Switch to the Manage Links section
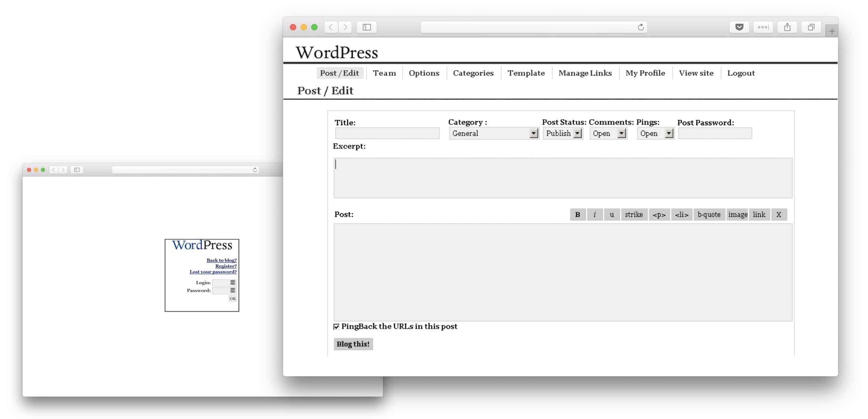 click(x=585, y=73)
